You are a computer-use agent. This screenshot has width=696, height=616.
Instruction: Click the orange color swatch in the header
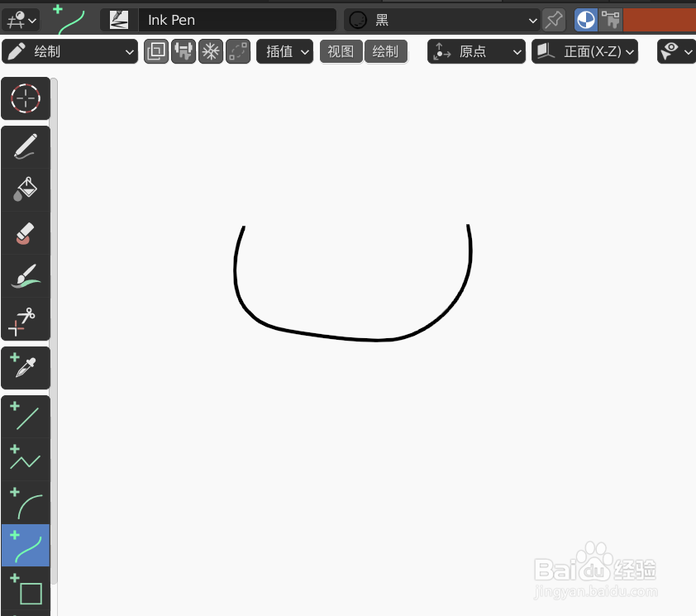click(x=661, y=18)
